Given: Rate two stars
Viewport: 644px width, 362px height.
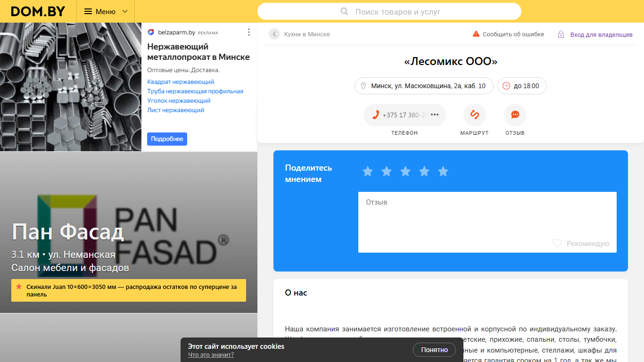Looking at the screenshot, I should 387,172.
